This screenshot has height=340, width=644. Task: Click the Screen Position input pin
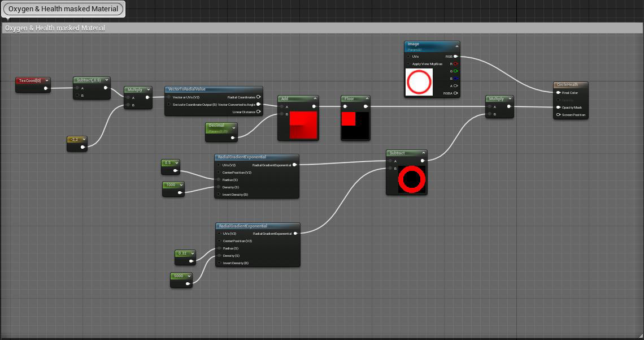click(558, 115)
